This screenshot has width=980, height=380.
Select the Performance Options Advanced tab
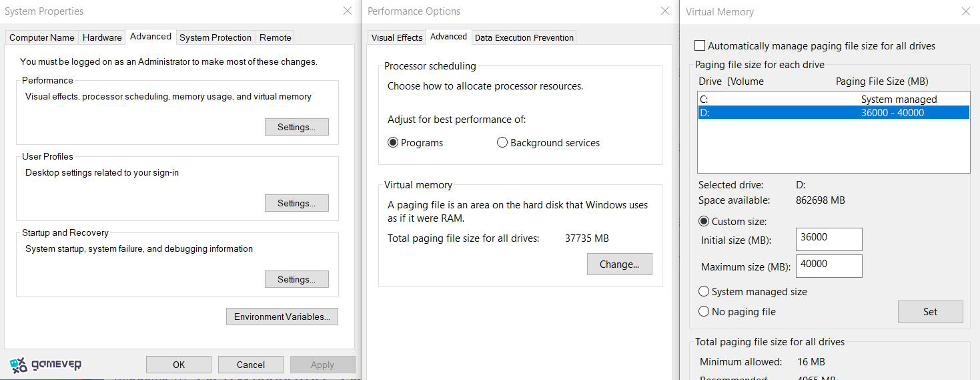click(448, 37)
